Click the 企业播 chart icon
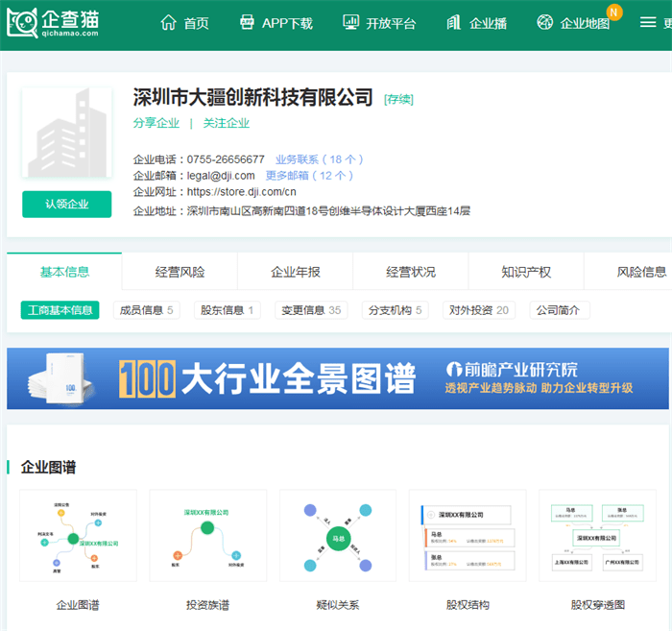Screen dimensions: 672x631 [x=454, y=22]
